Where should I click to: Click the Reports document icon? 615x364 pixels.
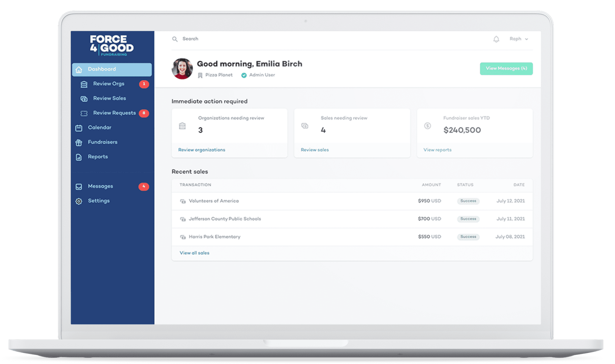pos(79,157)
